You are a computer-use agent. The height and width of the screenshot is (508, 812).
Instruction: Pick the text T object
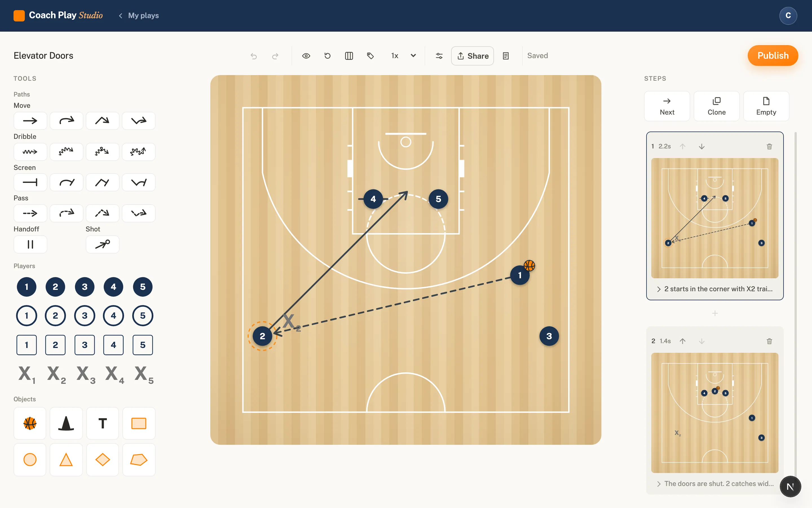pos(102,423)
